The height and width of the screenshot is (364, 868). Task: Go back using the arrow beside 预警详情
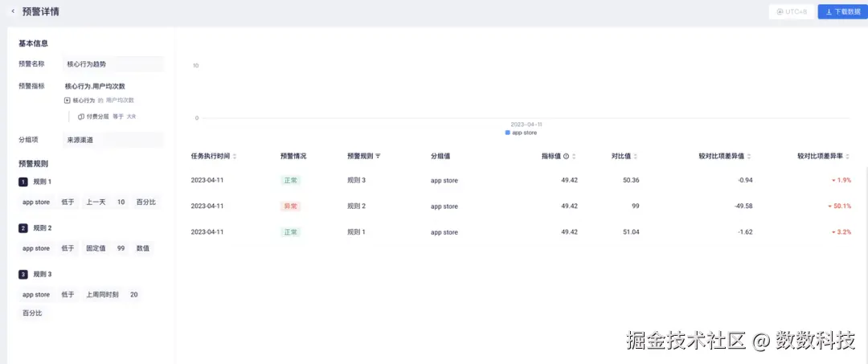coord(13,11)
